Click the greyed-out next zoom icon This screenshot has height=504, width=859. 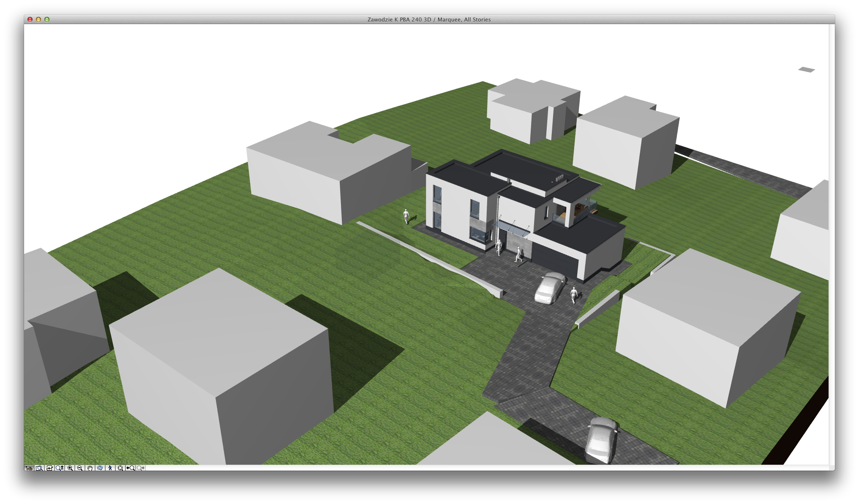[x=140, y=468]
